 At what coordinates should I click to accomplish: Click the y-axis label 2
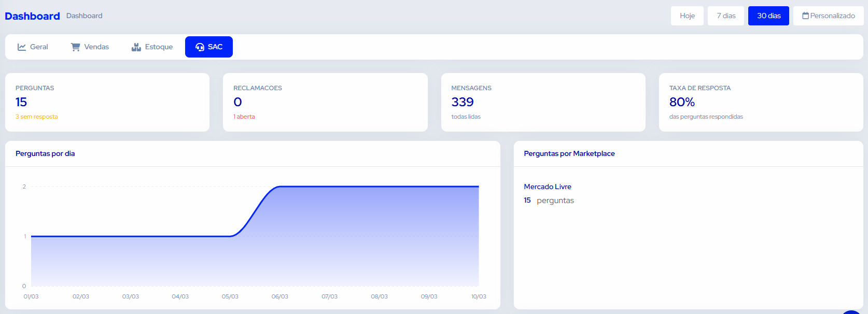[x=24, y=187]
